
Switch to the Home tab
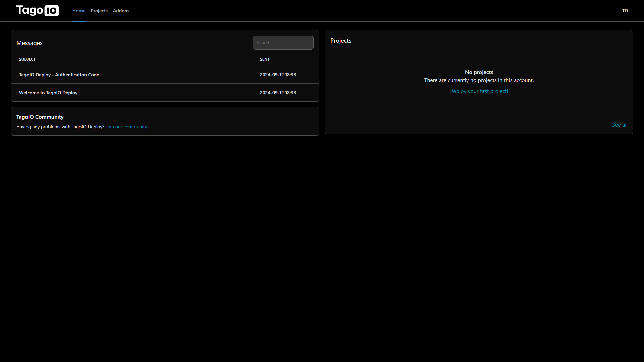(79, 11)
